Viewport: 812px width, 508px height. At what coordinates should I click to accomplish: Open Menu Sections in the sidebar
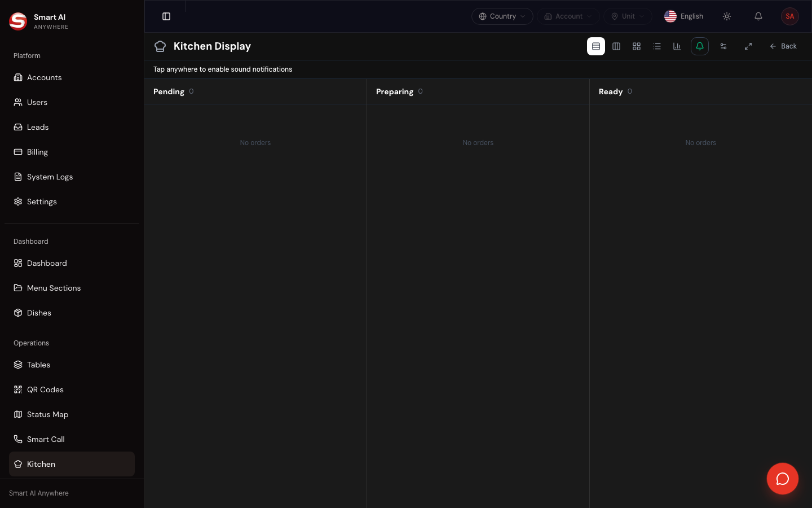(72, 288)
